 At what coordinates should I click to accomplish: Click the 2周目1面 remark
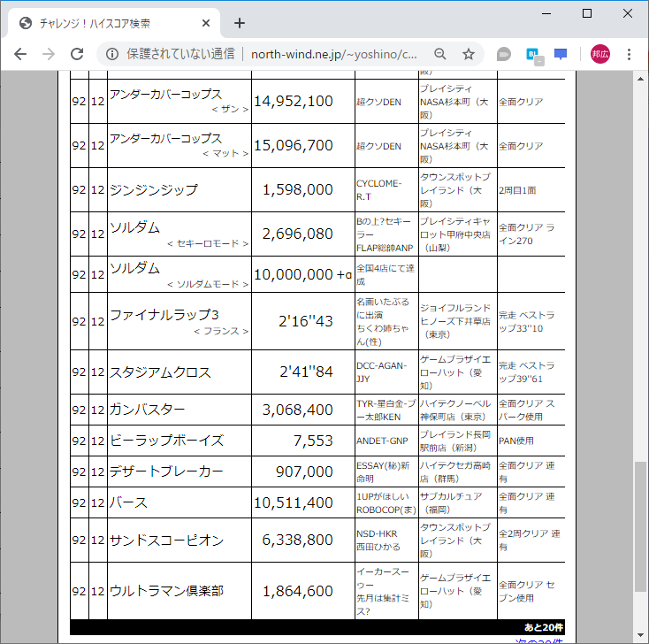point(517,190)
